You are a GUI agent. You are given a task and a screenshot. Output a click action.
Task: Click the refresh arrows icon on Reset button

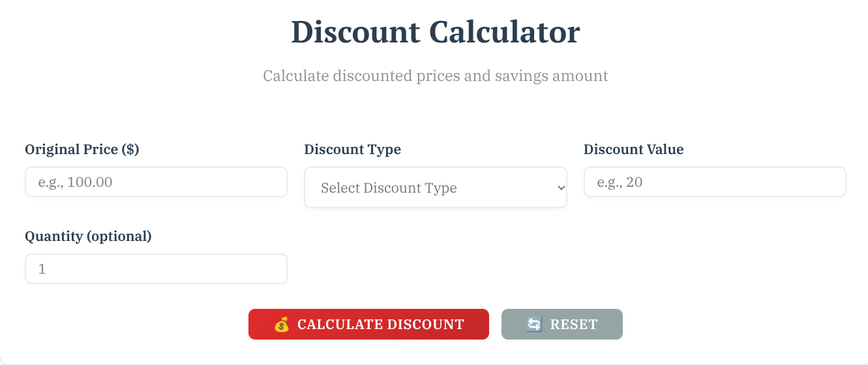click(x=534, y=325)
